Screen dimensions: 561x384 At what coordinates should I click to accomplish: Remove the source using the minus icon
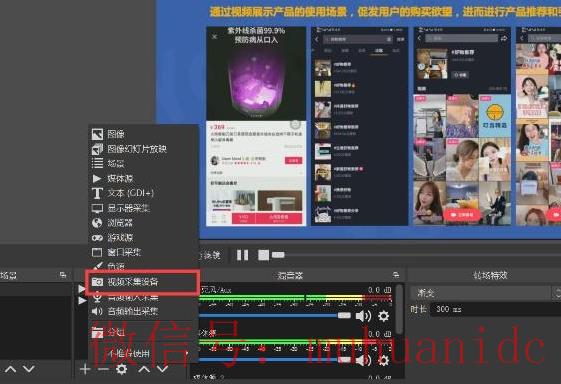tap(103, 369)
